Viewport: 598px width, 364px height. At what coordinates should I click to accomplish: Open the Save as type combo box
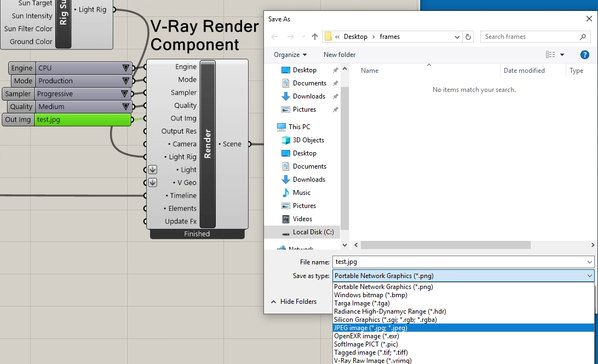tap(463, 275)
